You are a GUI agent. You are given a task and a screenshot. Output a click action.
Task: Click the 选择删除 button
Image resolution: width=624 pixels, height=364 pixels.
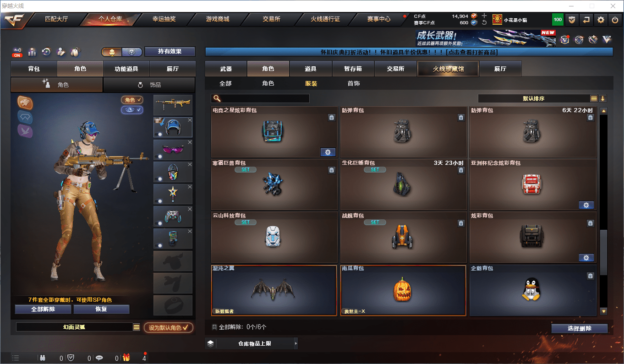[580, 328]
